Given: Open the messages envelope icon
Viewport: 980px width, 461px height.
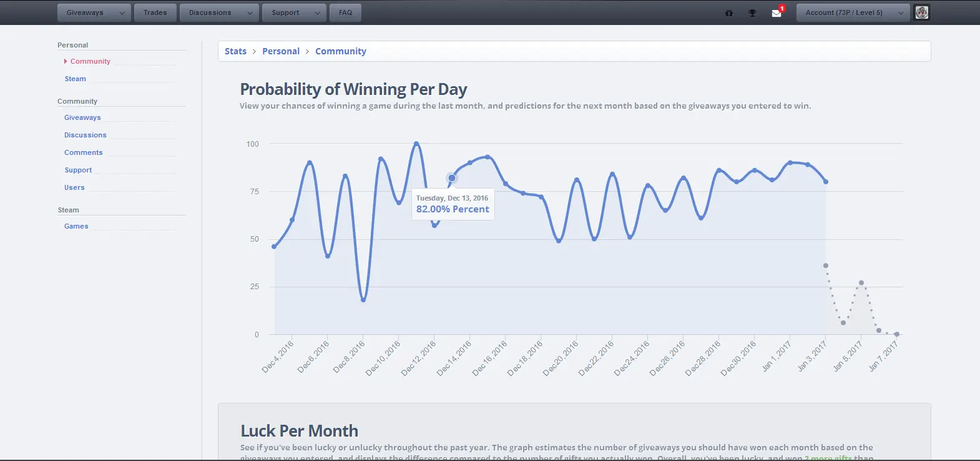Looking at the screenshot, I should (777, 12).
